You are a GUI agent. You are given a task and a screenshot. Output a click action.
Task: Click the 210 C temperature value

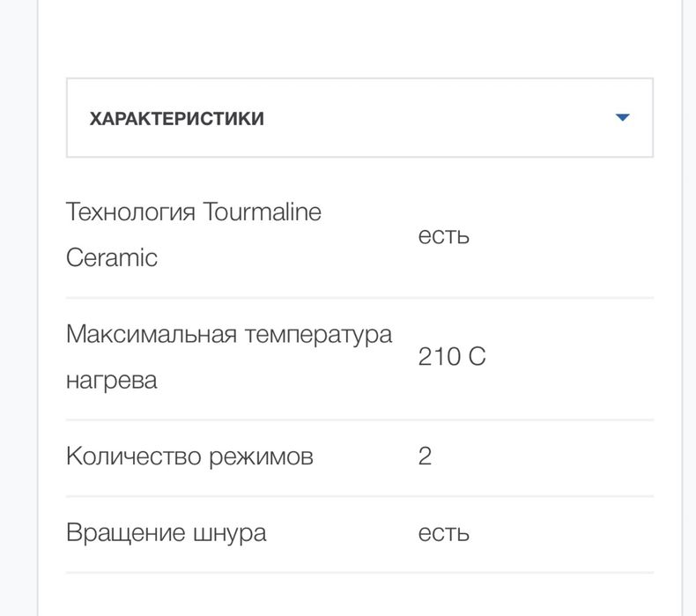(452, 357)
